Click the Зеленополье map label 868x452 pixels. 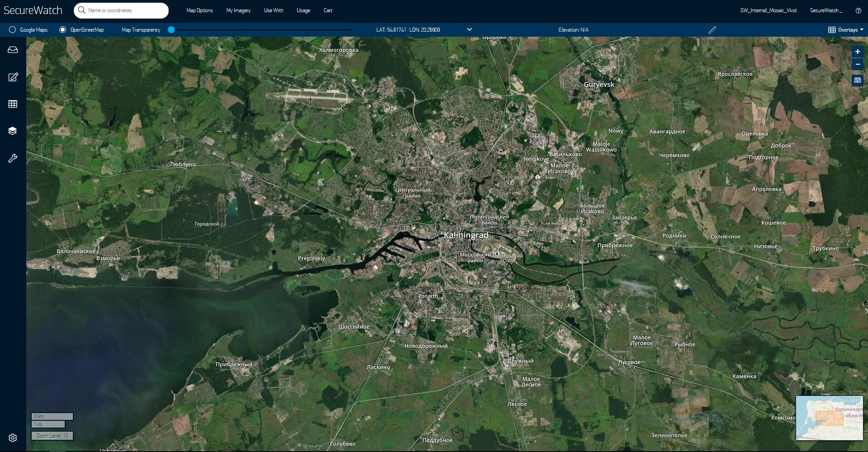click(669, 435)
